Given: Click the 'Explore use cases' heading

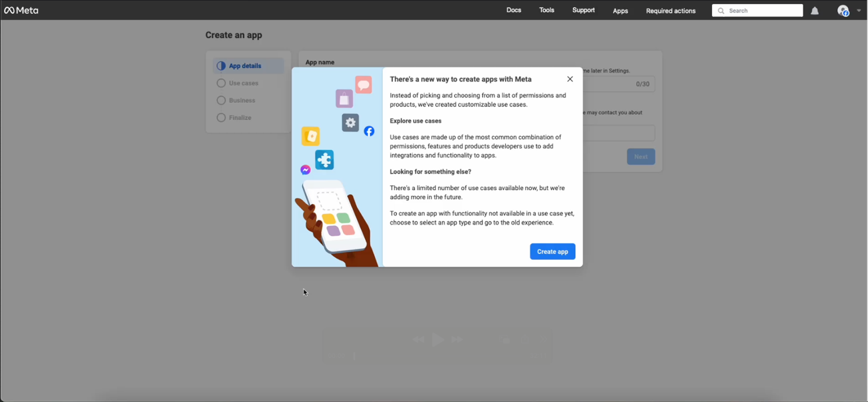Looking at the screenshot, I should click(416, 121).
